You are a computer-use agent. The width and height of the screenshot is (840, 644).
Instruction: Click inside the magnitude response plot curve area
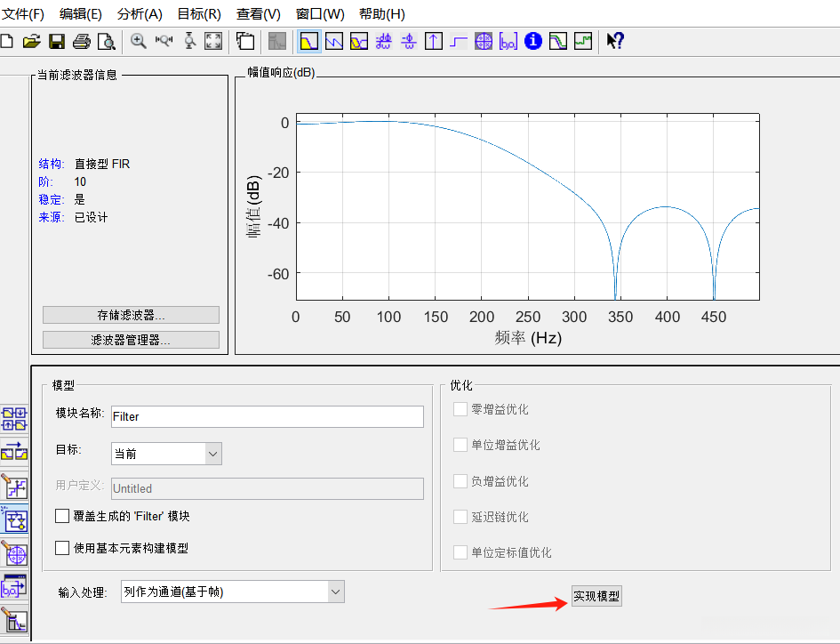(x=528, y=206)
